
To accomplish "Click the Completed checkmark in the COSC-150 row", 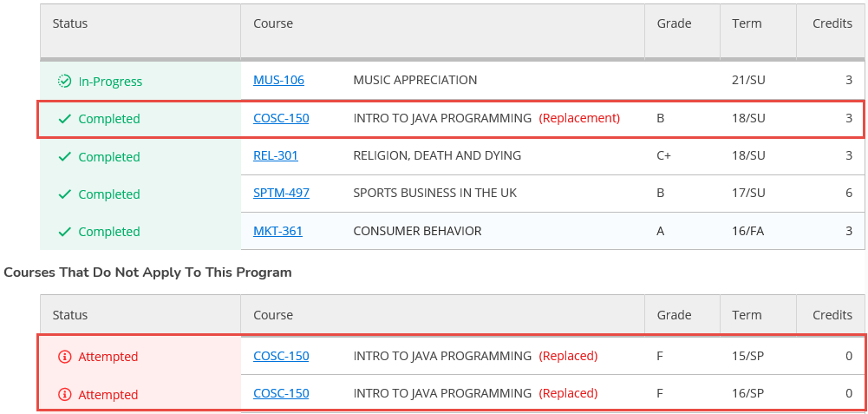I will tap(64, 119).
